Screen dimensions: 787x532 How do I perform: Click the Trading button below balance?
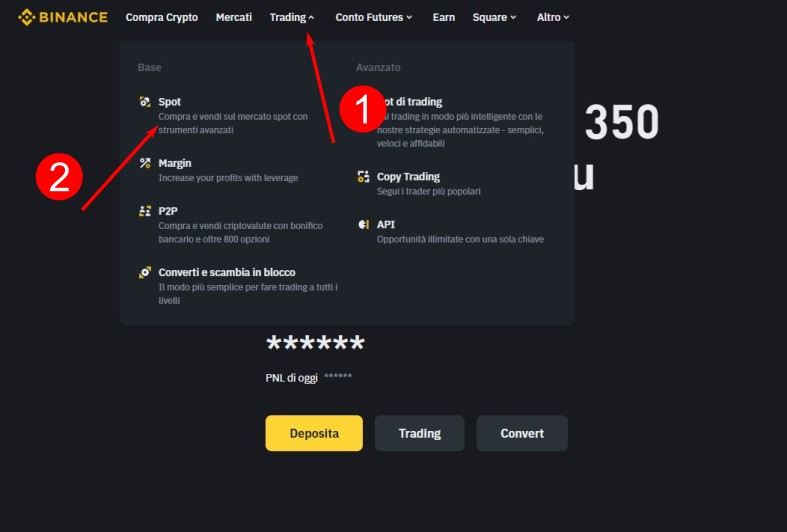point(420,433)
